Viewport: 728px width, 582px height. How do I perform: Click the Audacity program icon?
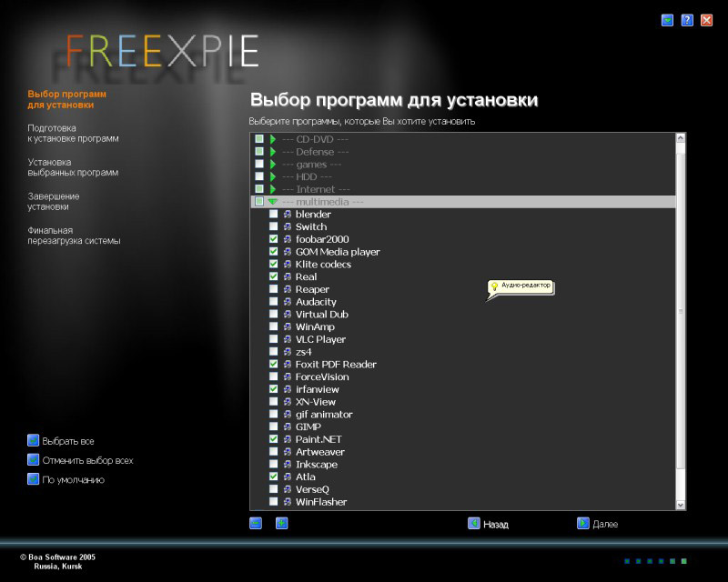point(288,302)
